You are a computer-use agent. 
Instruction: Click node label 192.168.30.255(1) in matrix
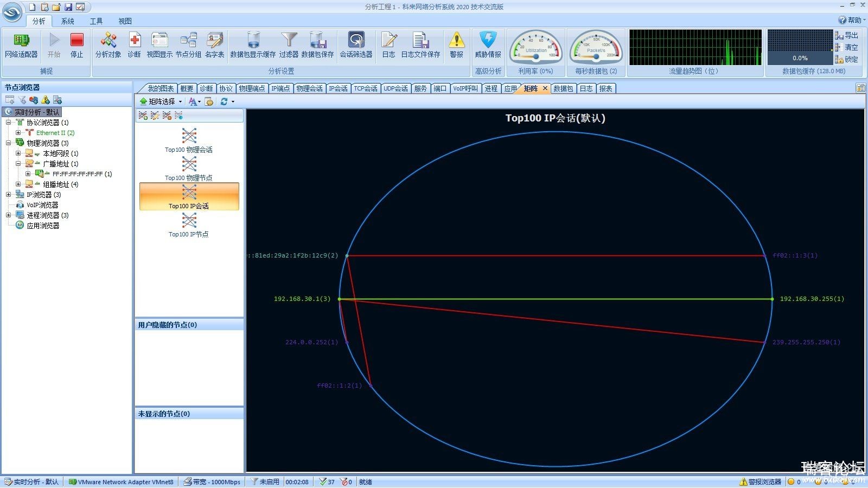coord(812,299)
